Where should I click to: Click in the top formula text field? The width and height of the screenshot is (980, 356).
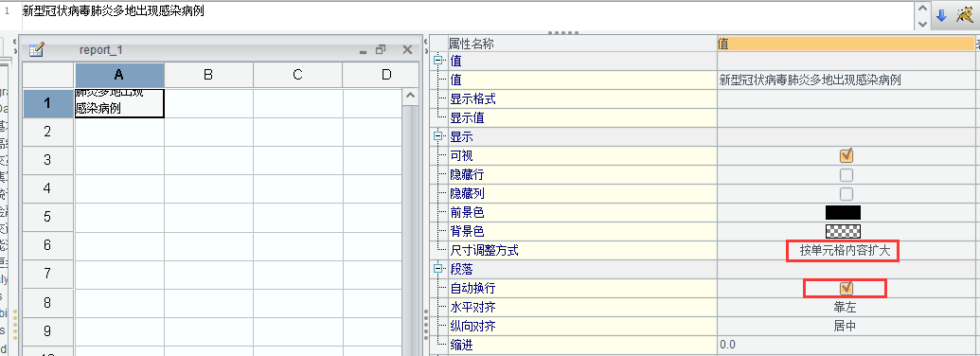click(x=468, y=15)
